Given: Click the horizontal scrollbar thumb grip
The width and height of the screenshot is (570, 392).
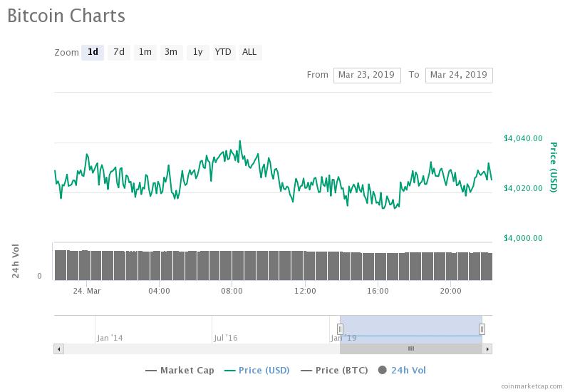Looking at the screenshot, I should pos(410,349).
